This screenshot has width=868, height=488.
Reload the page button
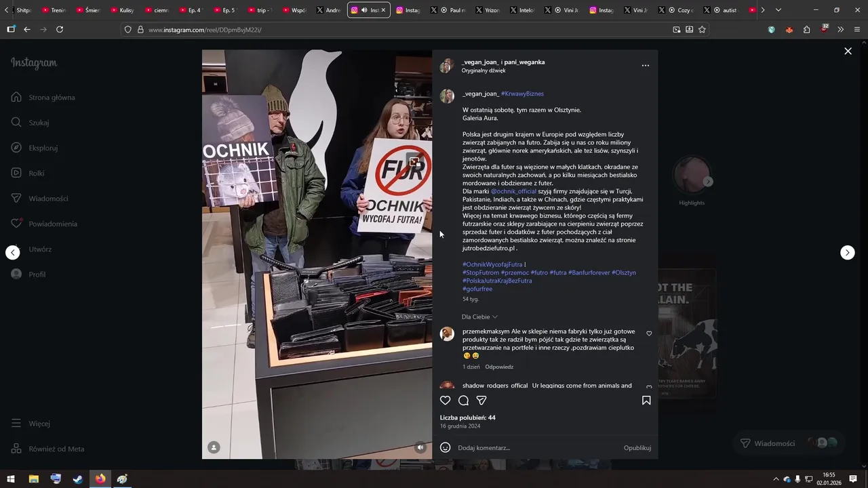(60, 29)
